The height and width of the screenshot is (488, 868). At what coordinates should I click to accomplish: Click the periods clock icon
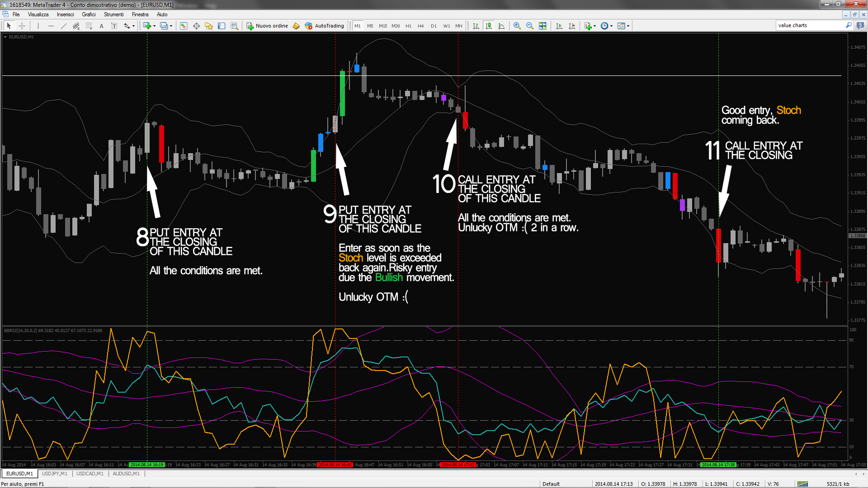pos(604,26)
